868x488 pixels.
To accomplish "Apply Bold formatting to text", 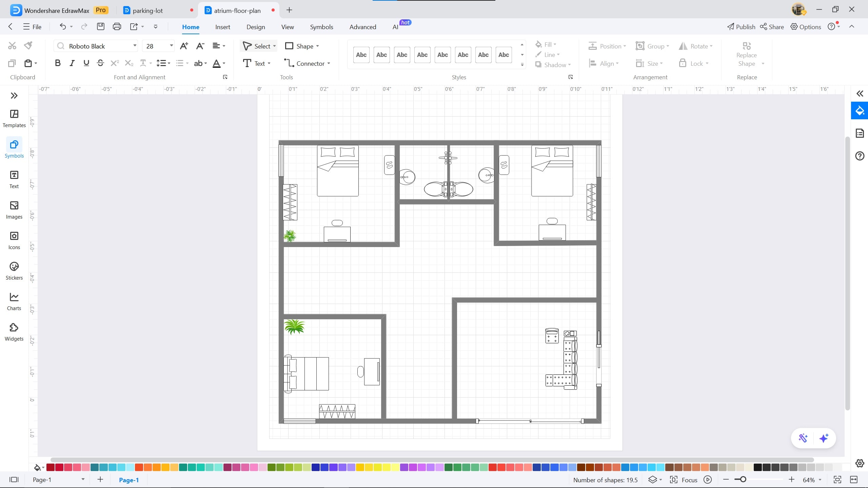I will (58, 63).
